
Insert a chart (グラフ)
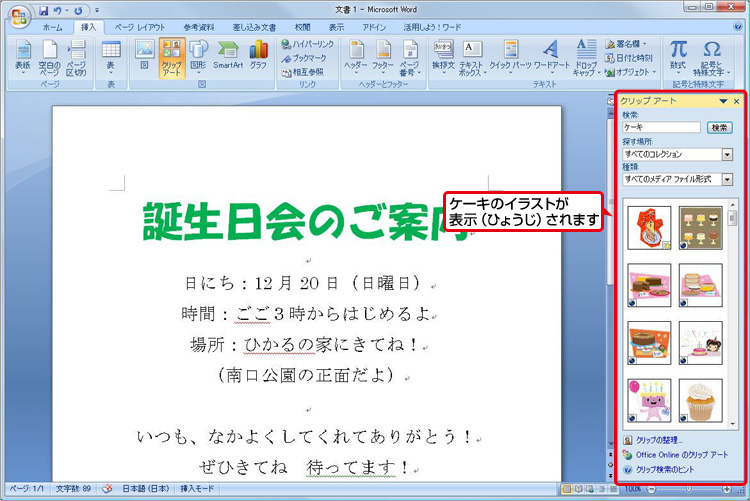pos(258,56)
